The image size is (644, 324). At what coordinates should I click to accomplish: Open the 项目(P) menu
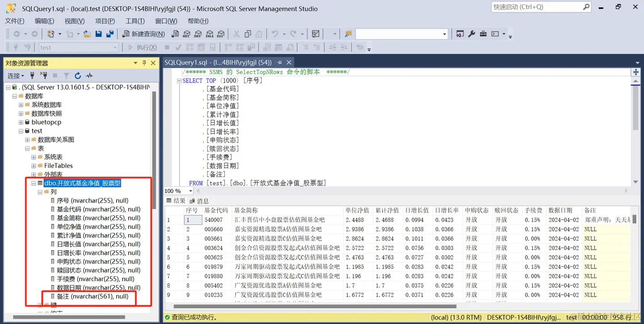(x=105, y=21)
